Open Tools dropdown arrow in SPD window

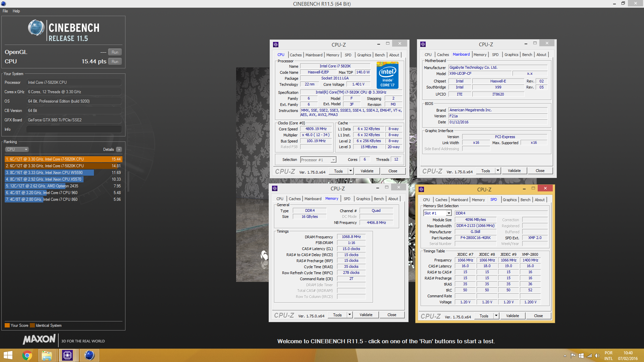coord(496,316)
